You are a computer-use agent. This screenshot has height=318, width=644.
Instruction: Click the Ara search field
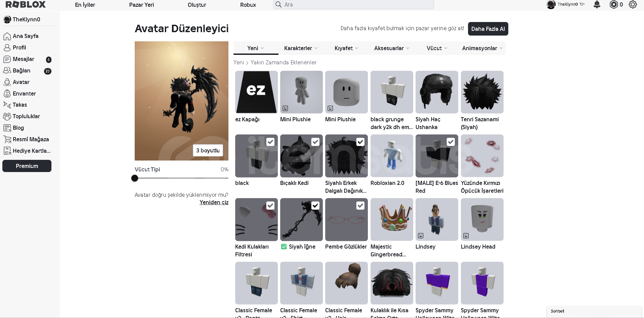pyautogui.click(x=354, y=4)
